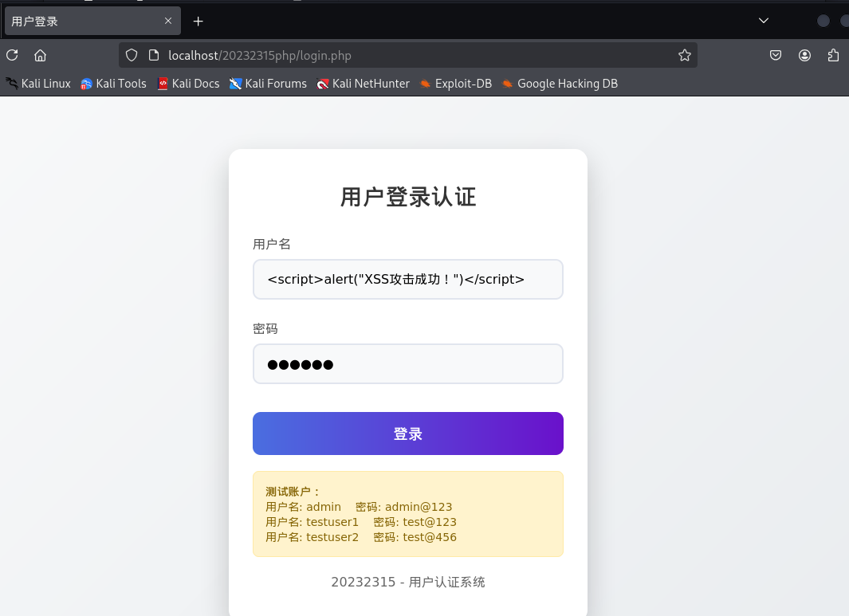849x616 pixels.
Task: Submit the form with 登录 button
Action: [x=407, y=434]
